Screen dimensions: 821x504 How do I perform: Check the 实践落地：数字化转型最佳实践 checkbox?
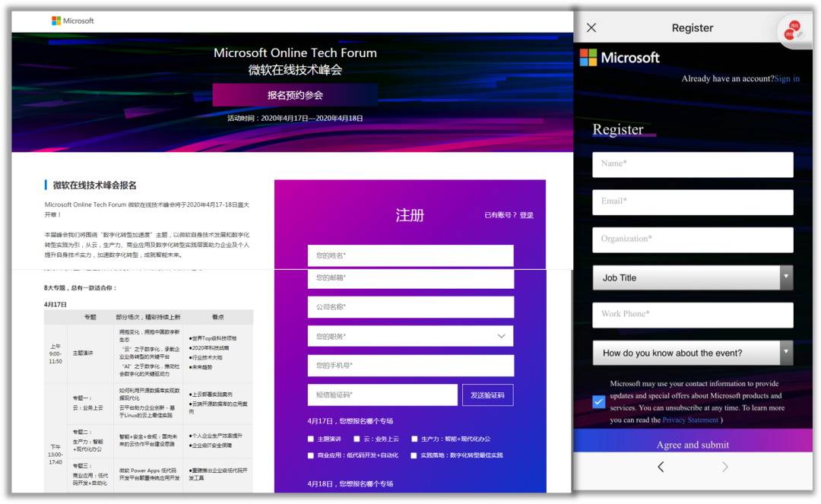pyautogui.click(x=414, y=456)
